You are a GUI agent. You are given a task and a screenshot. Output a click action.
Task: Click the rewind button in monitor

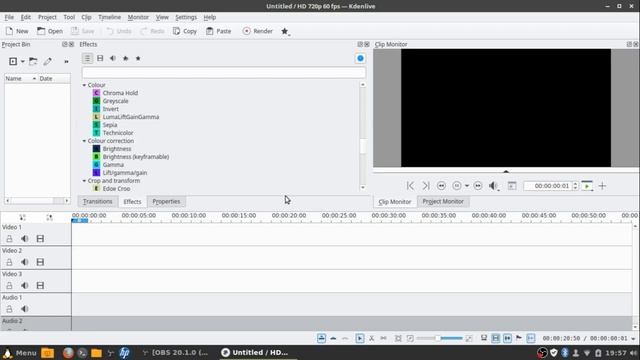[x=441, y=186]
